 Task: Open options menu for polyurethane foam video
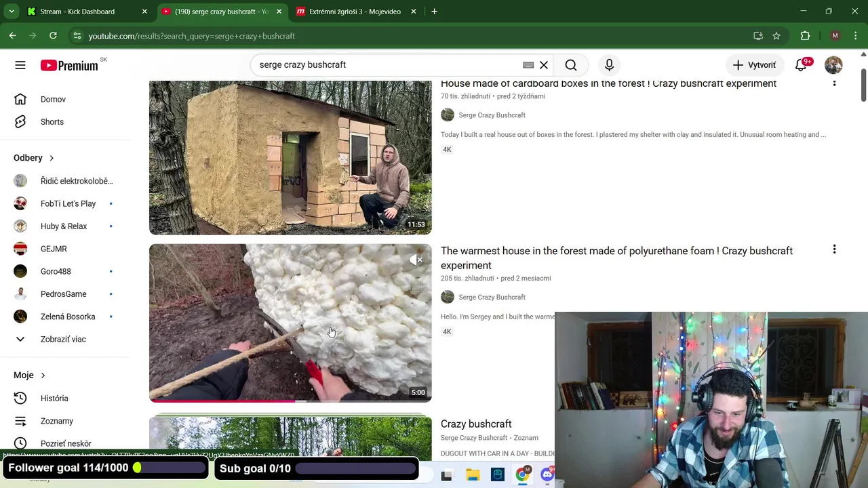834,250
